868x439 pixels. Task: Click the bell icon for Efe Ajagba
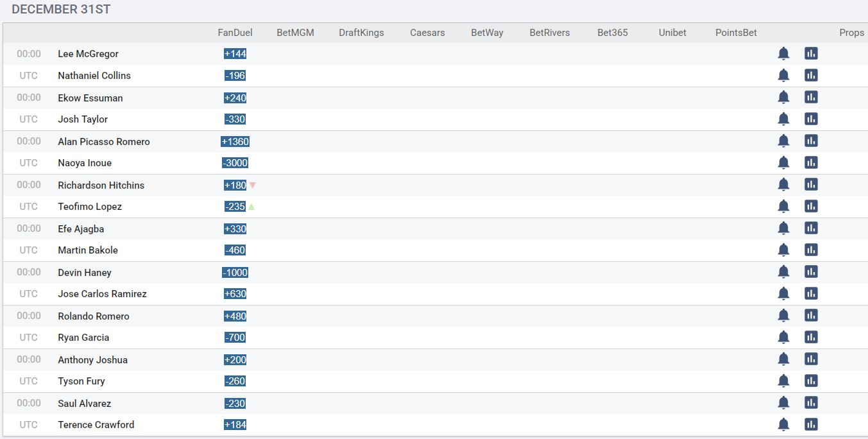pos(783,228)
